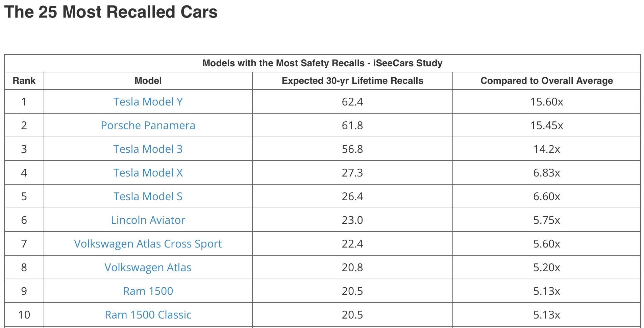Open the Tesla Model Y link
This screenshot has width=644, height=328.
(x=148, y=102)
